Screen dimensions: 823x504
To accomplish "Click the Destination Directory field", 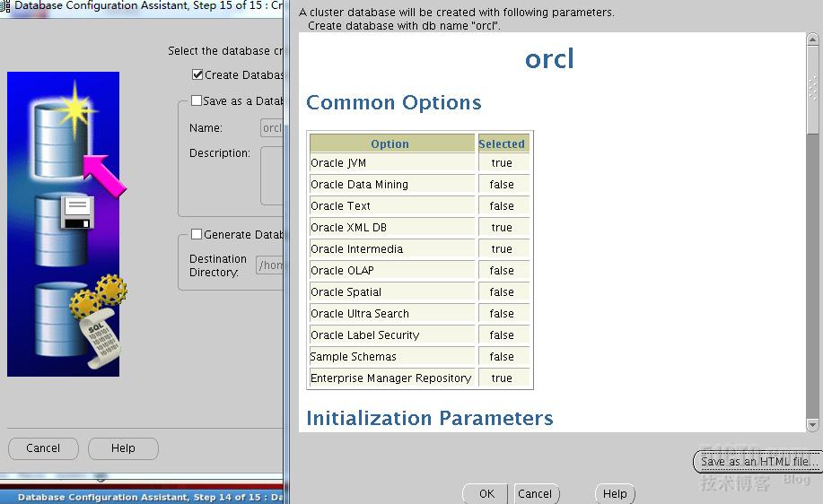I will 270,265.
